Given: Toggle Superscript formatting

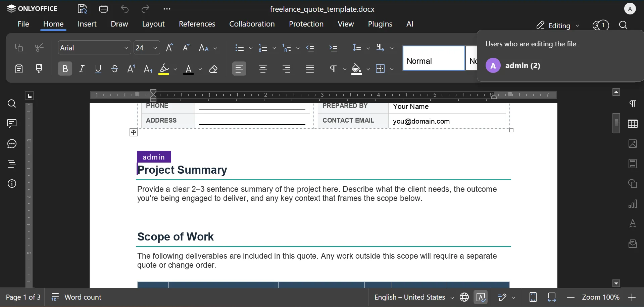Looking at the screenshot, I should [x=131, y=69].
